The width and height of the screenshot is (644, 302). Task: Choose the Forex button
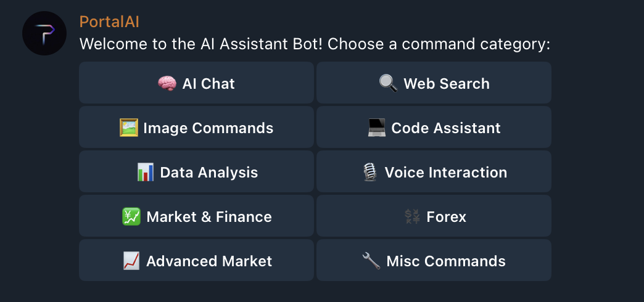[434, 216]
